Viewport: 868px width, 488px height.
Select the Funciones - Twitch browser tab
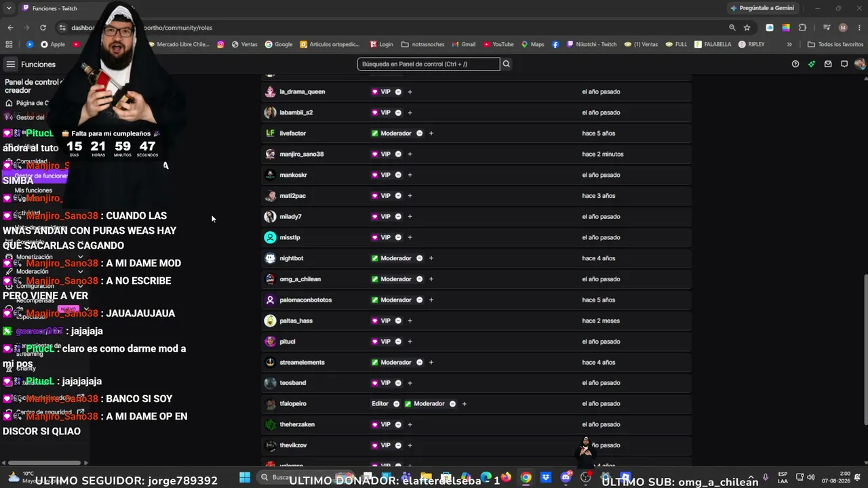pos(54,9)
